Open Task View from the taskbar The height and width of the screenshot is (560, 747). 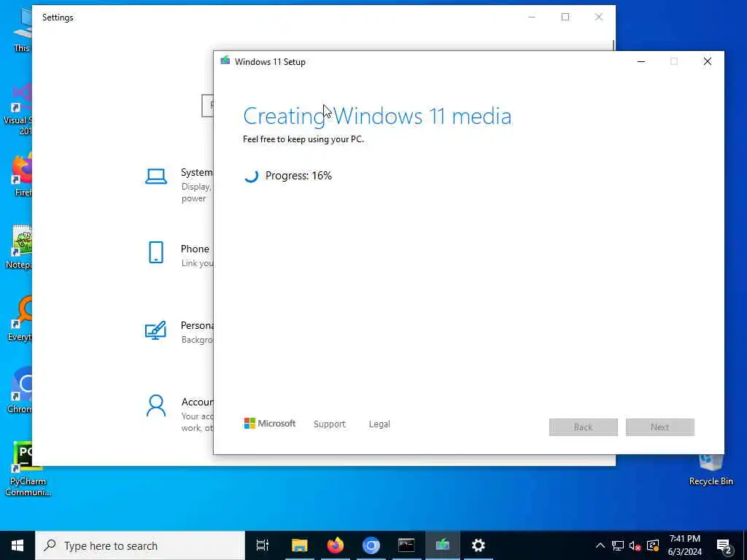coord(263,545)
